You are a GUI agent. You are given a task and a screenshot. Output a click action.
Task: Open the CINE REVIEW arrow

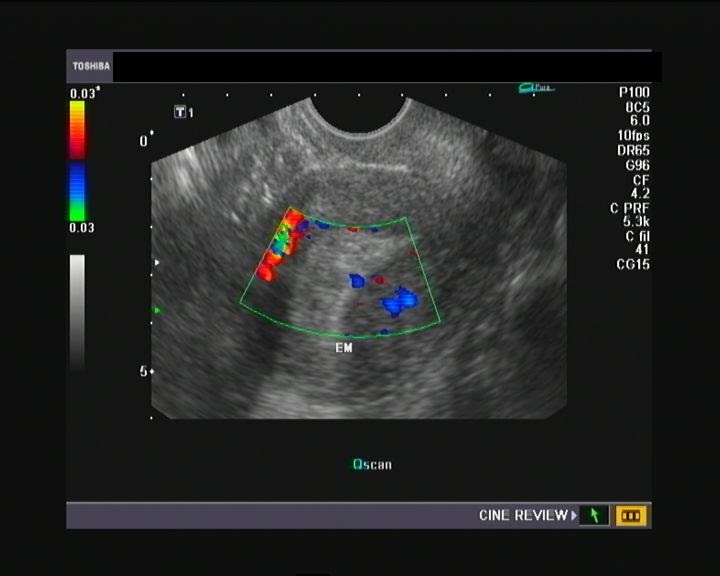tap(574, 515)
